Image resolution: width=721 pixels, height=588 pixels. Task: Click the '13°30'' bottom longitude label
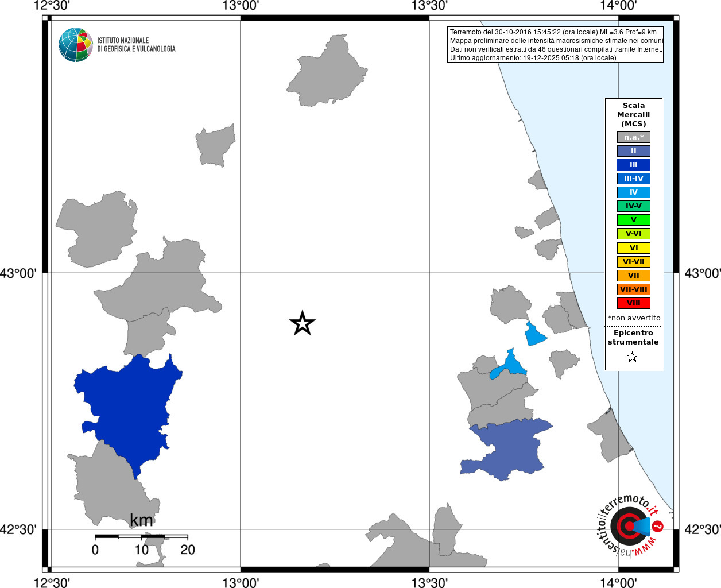pos(429,582)
